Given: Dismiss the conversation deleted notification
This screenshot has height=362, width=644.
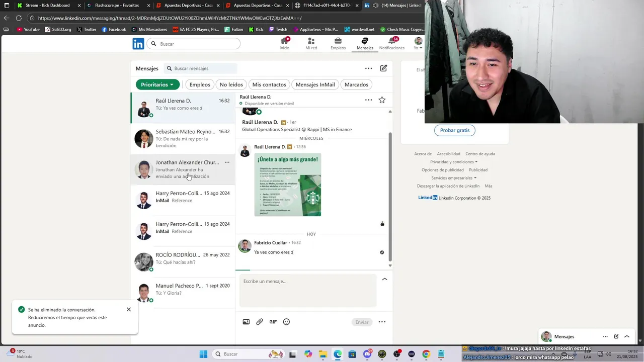Looking at the screenshot, I should point(129,310).
